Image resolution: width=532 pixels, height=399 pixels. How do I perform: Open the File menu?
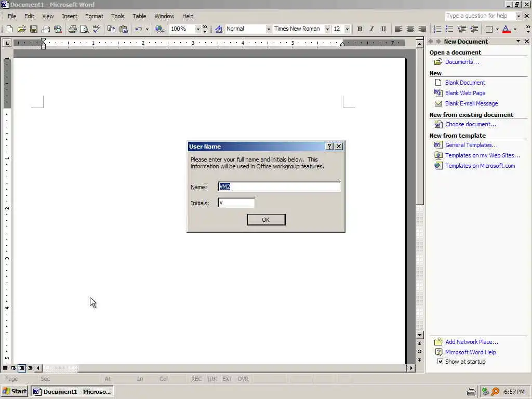click(x=12, y=16)
